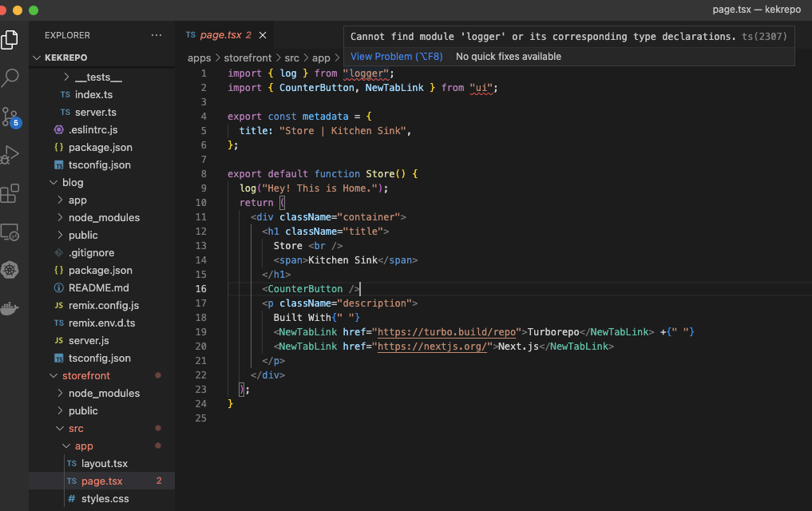This screenshot has width=812, height=511.
Task: Click the turbo.build/repo URL in code
Action: coord(446,332)
